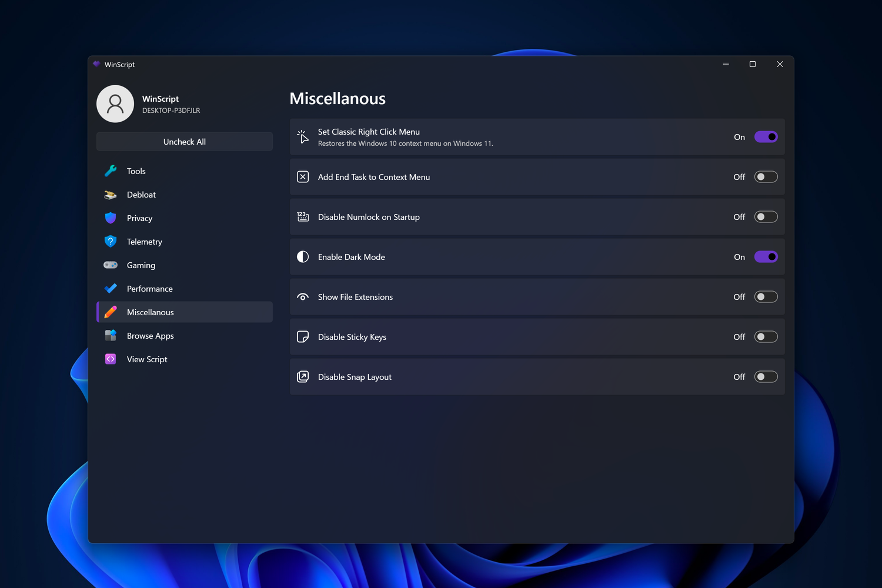882x588 pixels.
Task: Enable the Disable Snap Layout switch
Action: coord(766,377)
